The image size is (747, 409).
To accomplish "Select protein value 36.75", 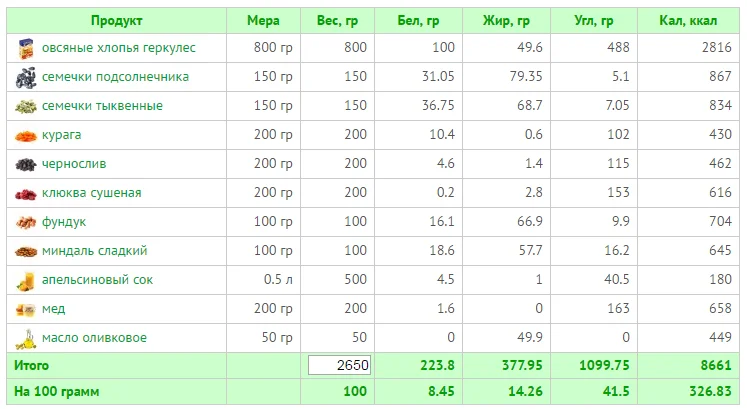I will [x=438, y=105].
